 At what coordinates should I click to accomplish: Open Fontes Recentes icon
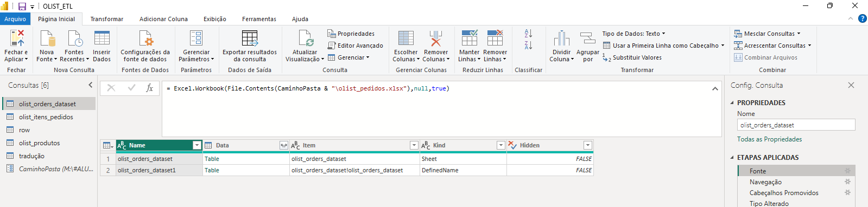74,38
